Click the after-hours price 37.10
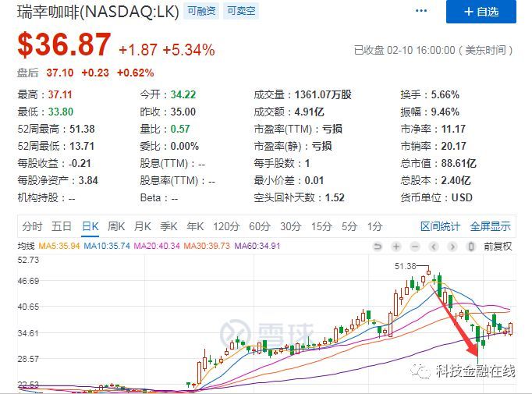This screenshot has height=394, width=532. pos(60,73)
